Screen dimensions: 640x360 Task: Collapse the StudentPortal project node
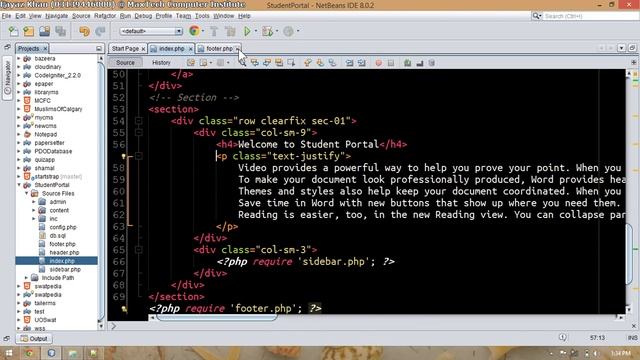(18, 185)
